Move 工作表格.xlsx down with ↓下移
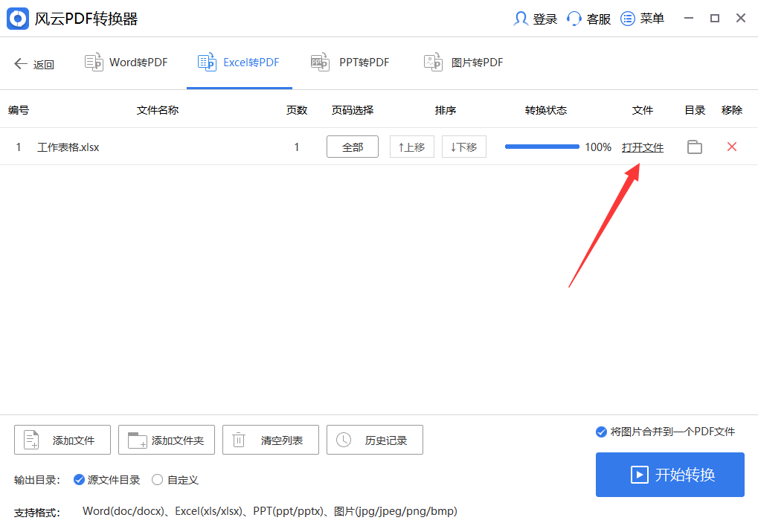Image resolution: width=758 pixels, height=532 pixels. 464,147
